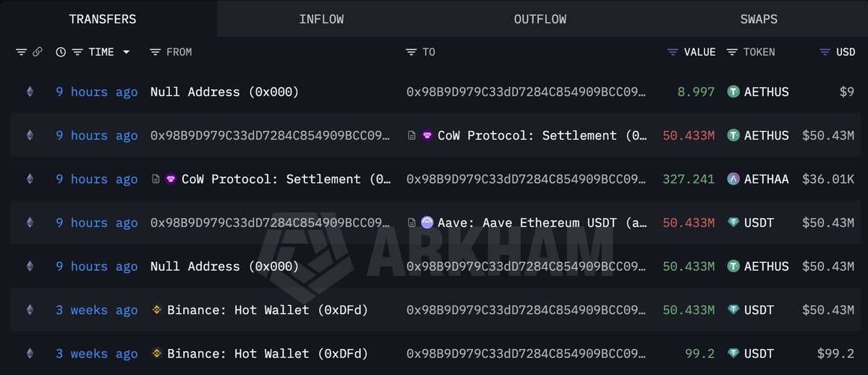Open the SWAPS tab

759,19
